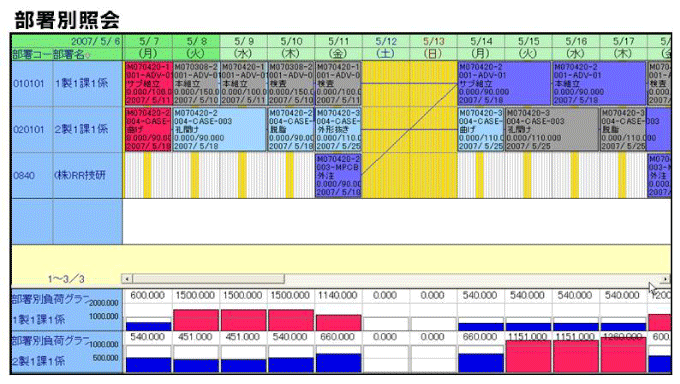Screen dimensions: 680x384
Task: Click the sort icon beside 部署名 header
Action: click(x=88, y=55)
